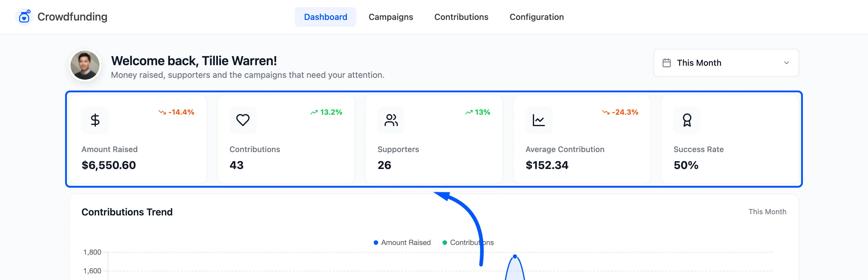This screenshot has height=280, width=868.
Task: Click the Crowdfunding brand name link
Action: click(72, 17)
